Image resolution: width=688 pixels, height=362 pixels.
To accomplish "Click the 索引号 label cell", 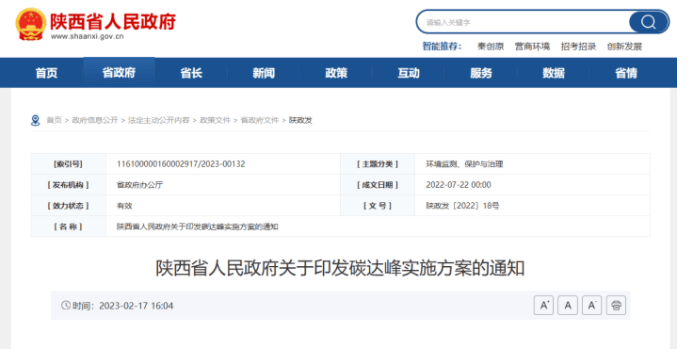I will point(68,164).
